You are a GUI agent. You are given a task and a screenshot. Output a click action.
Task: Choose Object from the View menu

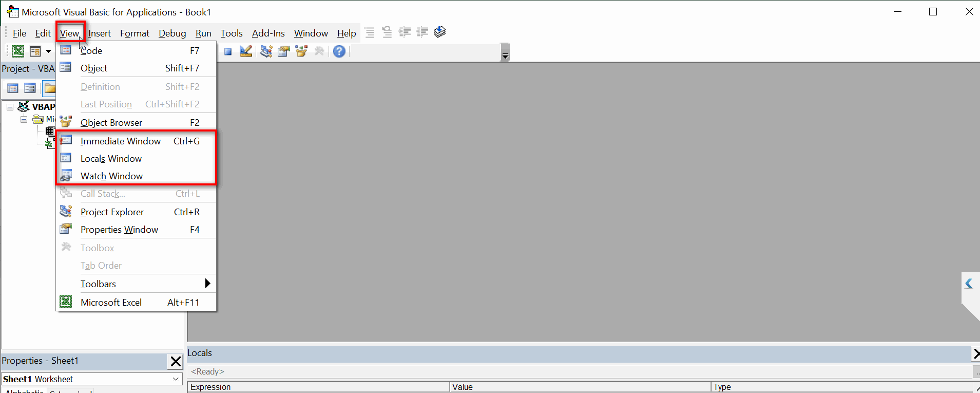tap(136, 68)
